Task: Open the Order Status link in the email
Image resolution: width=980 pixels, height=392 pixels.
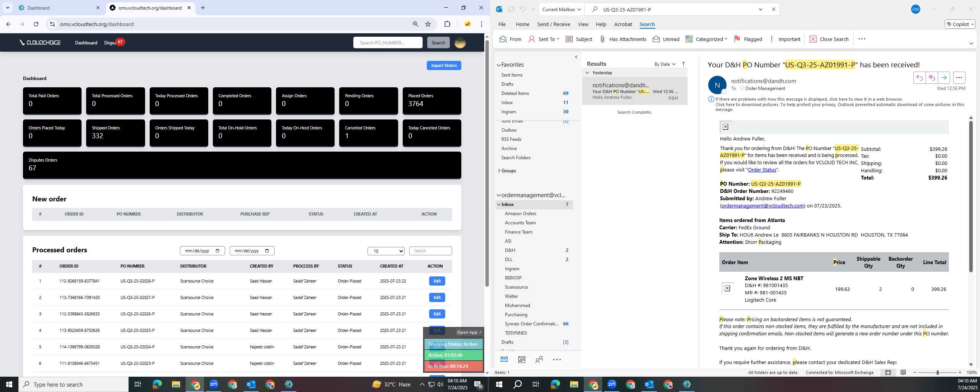Action: [762, 170]
